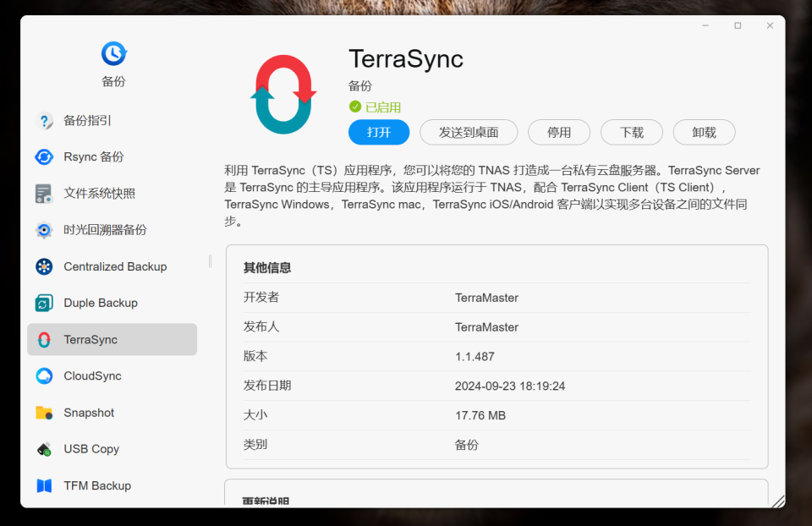Click the Rsync 备份 sync icon
The image size is (812, 526).
(x=44, y=156)
